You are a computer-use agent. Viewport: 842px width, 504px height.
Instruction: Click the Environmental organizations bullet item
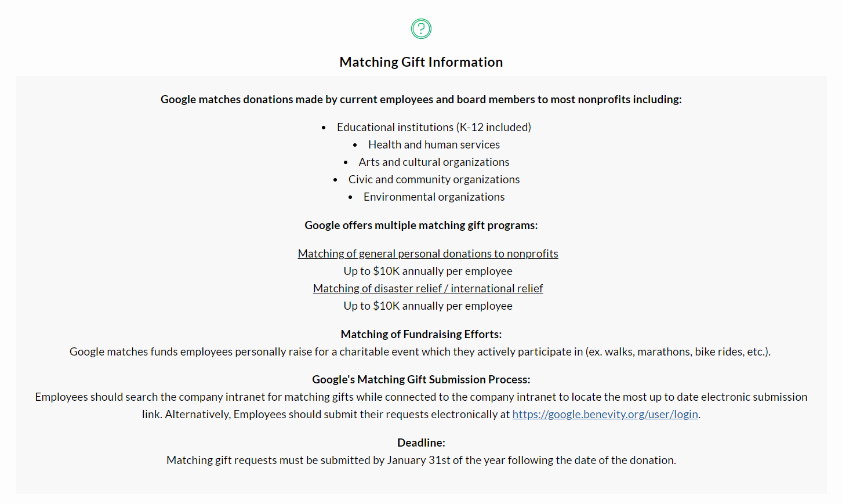point(433,197)
